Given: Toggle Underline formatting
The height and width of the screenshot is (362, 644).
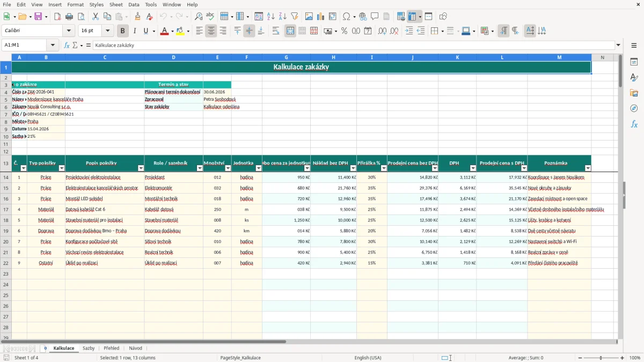Looking at the screenshot, I should pyautogui.click(x=146, y=31).
